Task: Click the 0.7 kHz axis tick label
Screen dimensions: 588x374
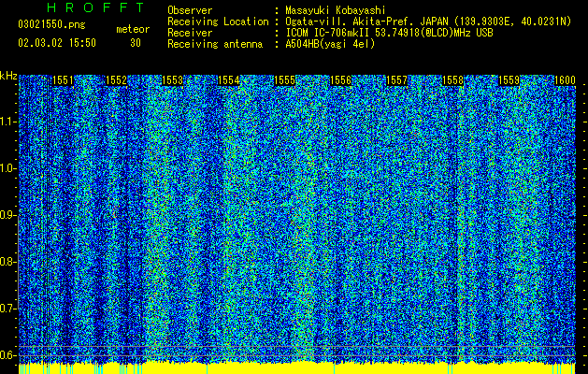Action: 7,309
